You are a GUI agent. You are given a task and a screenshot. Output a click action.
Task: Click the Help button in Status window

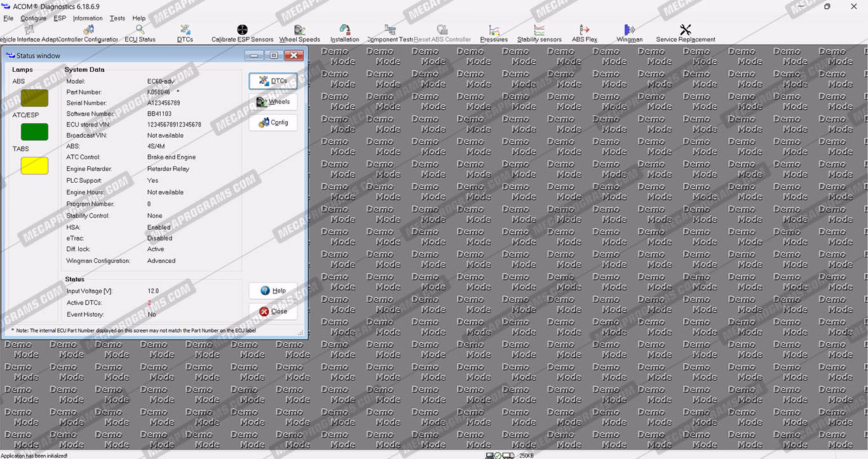tap(273, 291)
